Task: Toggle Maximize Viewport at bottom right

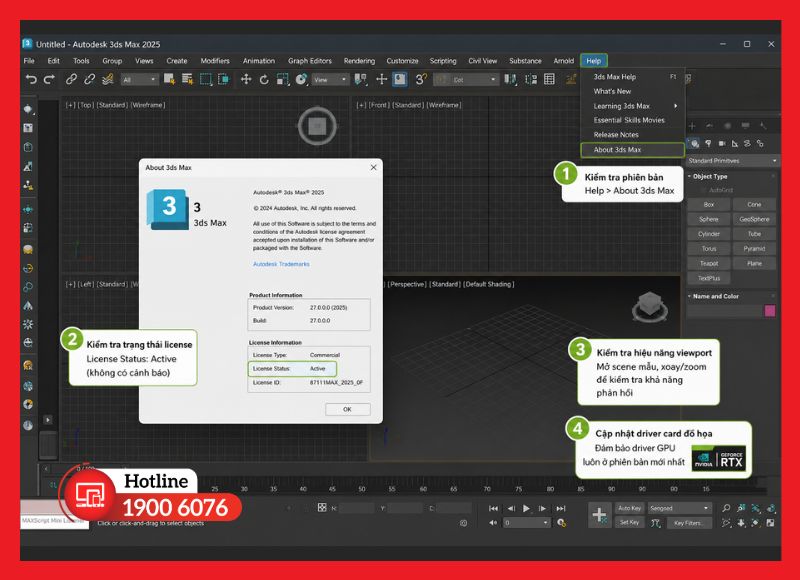Action: click(771, 523)
